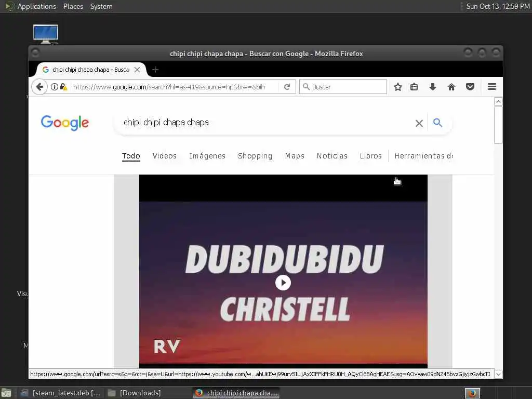Image resolution: width=532 pixels, height=399 pixels.
Task: Play the DUBIDUBIDU CHRISTELL video
Action: click(x=283, y=283)
